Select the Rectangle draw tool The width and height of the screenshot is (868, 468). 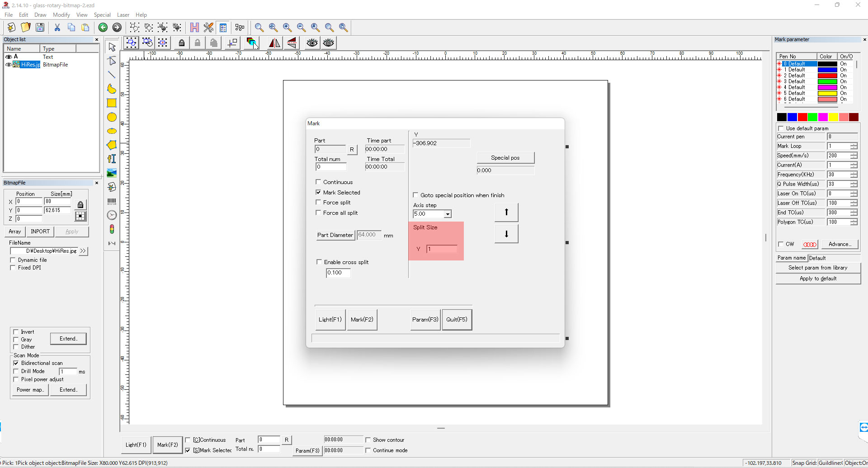pyautogui.click(x=112, y=103)
